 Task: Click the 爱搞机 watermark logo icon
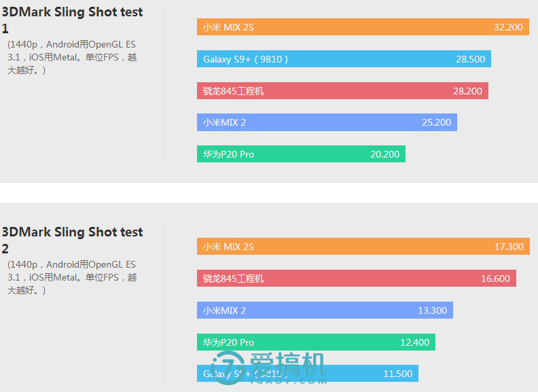point(228,368)
